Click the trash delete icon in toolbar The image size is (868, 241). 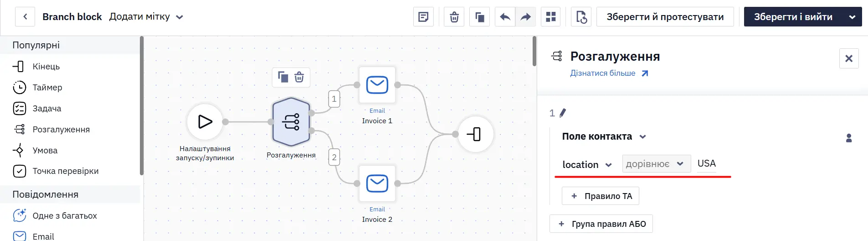pos(454,17)
